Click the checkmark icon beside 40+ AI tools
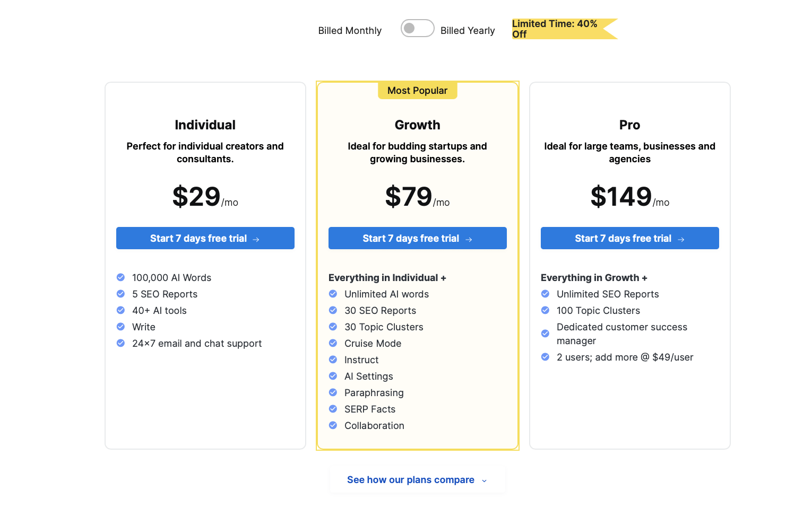812x508 pixels. [x=120, y=310]
